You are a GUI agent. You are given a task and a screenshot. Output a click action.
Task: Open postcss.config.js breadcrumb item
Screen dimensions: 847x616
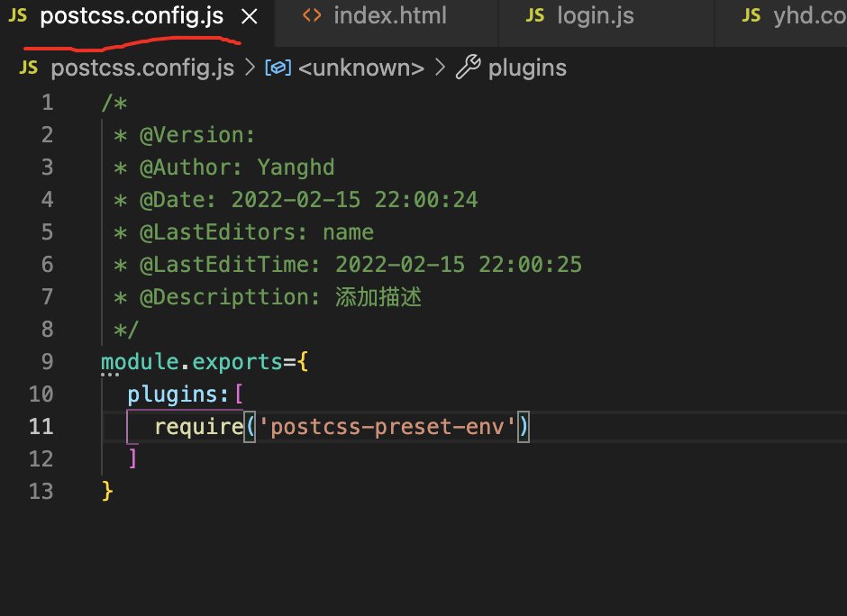click(142, 68)
